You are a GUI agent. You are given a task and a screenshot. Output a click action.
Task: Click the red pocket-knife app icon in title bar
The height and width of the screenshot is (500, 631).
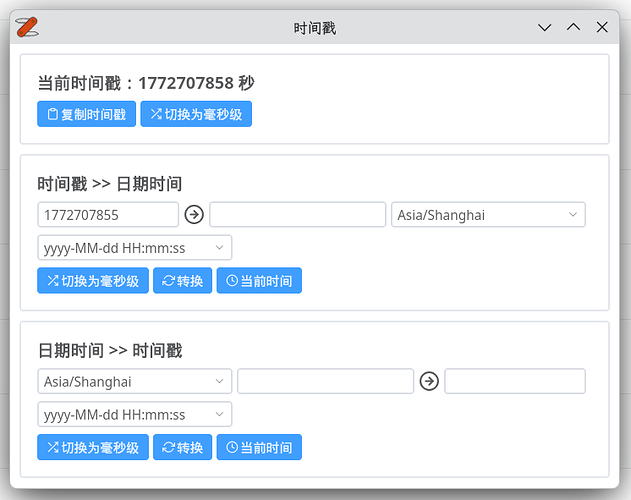click(27, 27)
